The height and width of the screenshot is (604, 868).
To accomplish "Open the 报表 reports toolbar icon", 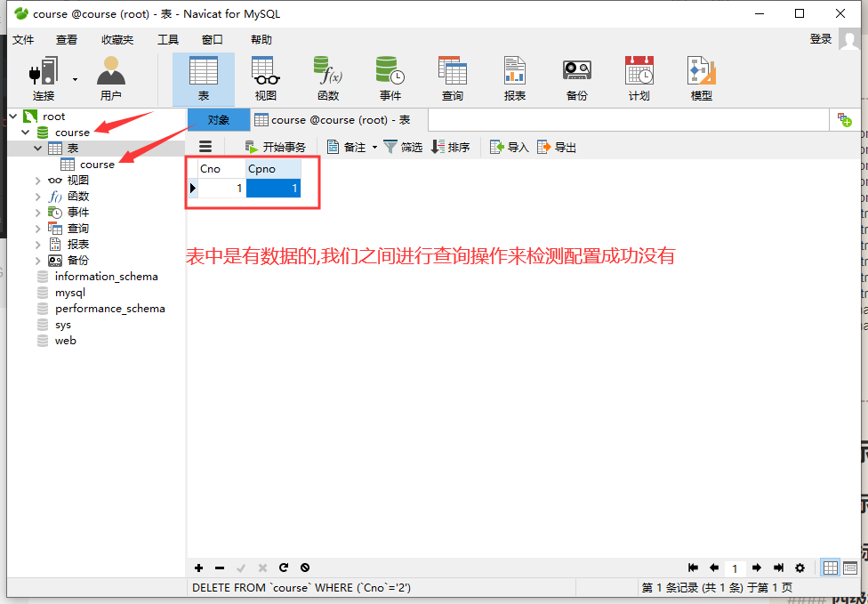I will [515, 78].
